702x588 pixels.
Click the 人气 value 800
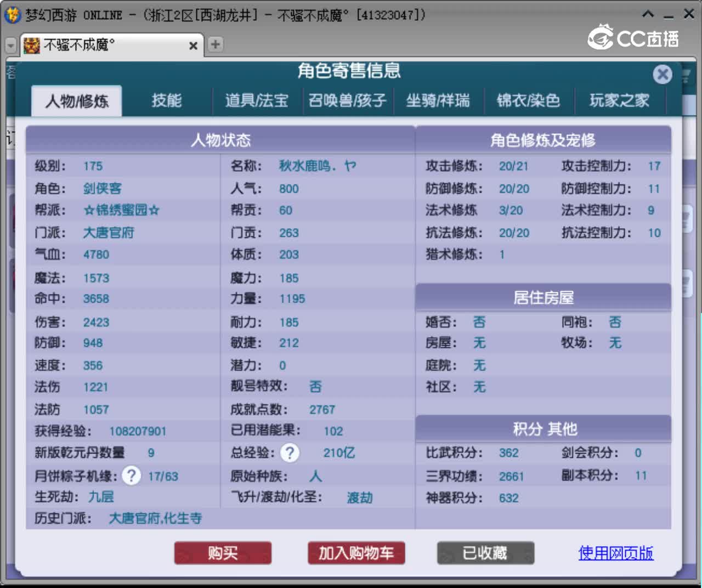[x=289, y=189]
